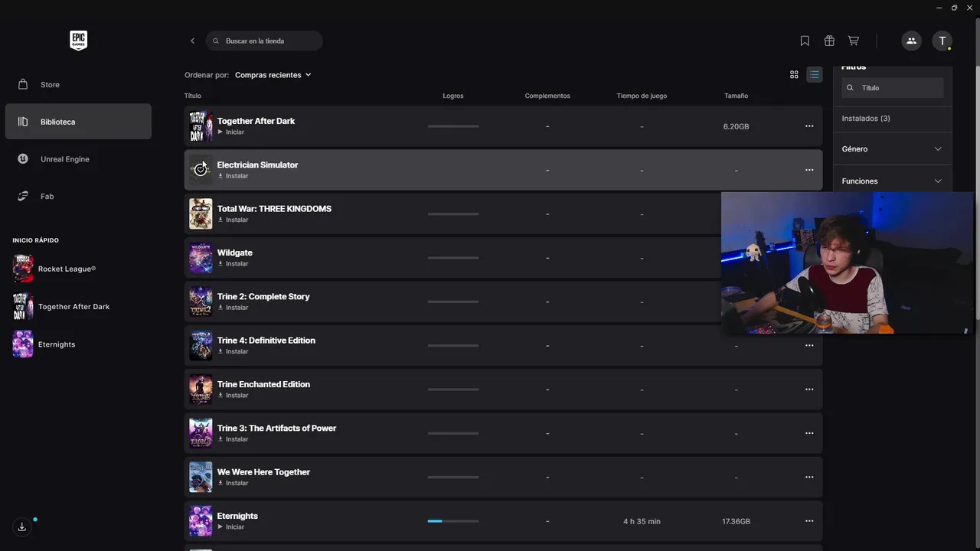Screen dimensions: 980x551
Task: Click the Título filter input field
Action: pyautogui.click(x=893, y=87)
